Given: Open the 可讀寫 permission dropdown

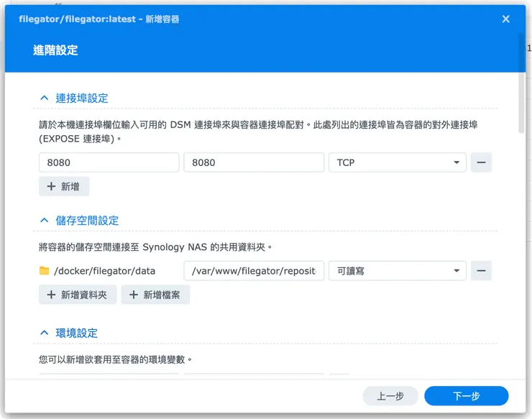Looking at the screenshot, I should point(398,271).
